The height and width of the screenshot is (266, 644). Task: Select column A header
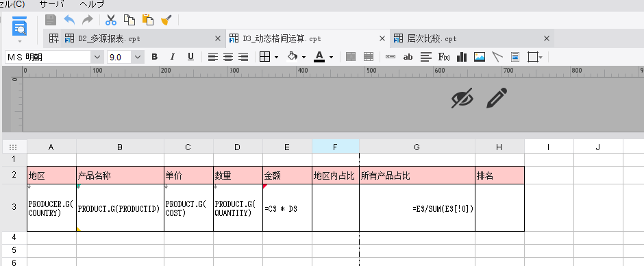click(52, 147)
